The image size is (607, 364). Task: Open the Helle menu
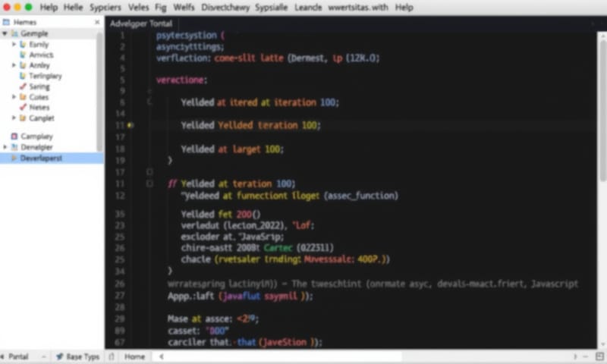pyautogui.click(x=73, y=8)
